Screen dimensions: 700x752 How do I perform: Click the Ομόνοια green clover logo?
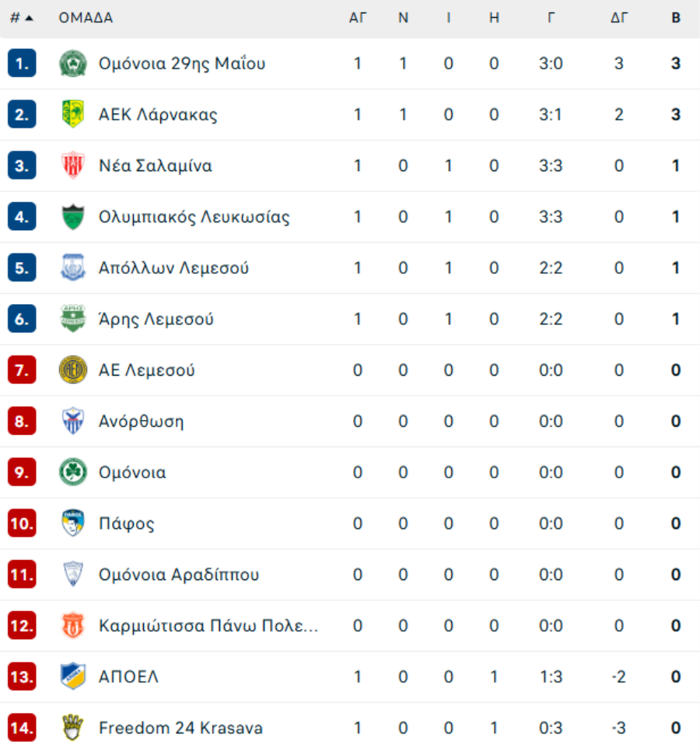tap(73, 472)
